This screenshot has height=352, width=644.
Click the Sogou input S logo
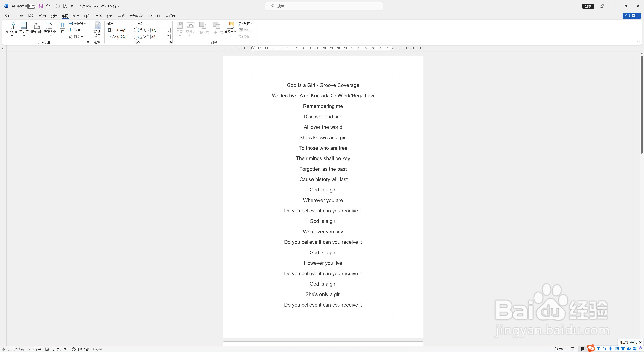pyautogui.click(x=591, y=348)
